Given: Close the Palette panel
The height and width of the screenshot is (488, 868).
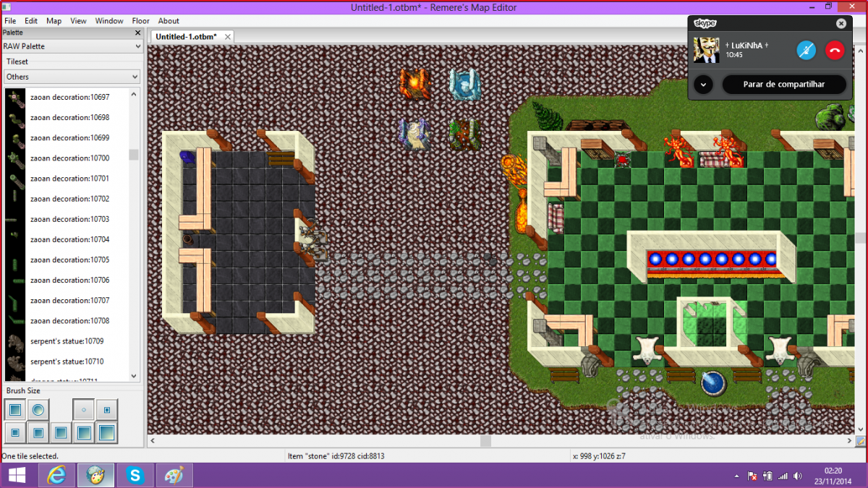Looking at the screenshot, I should [137, 33].
